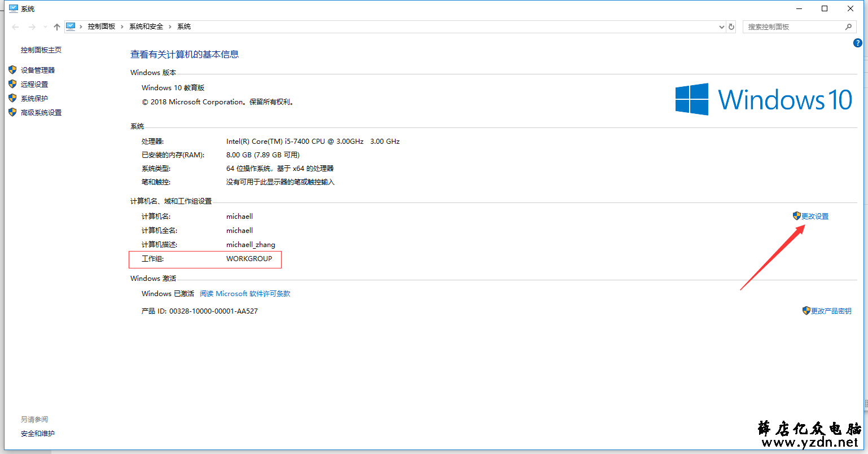Close the 系统 window
The width and height of the screenshot is (868, 454).
pos(851,8)
